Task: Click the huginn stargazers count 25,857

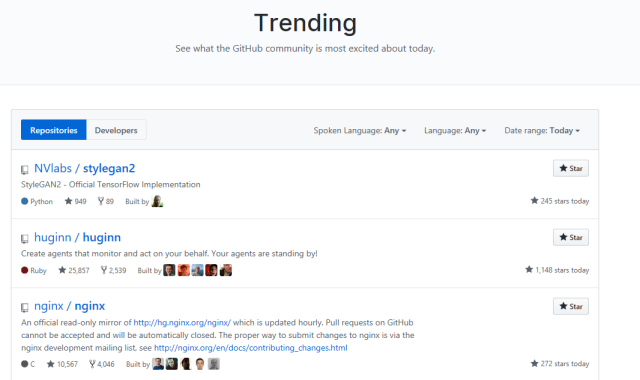Action: (74, 270)
